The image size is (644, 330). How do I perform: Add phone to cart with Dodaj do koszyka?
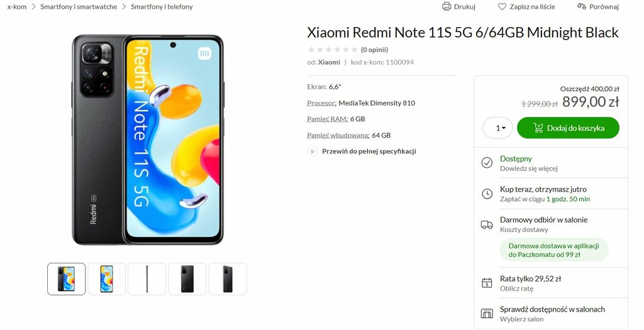[568, 128]
